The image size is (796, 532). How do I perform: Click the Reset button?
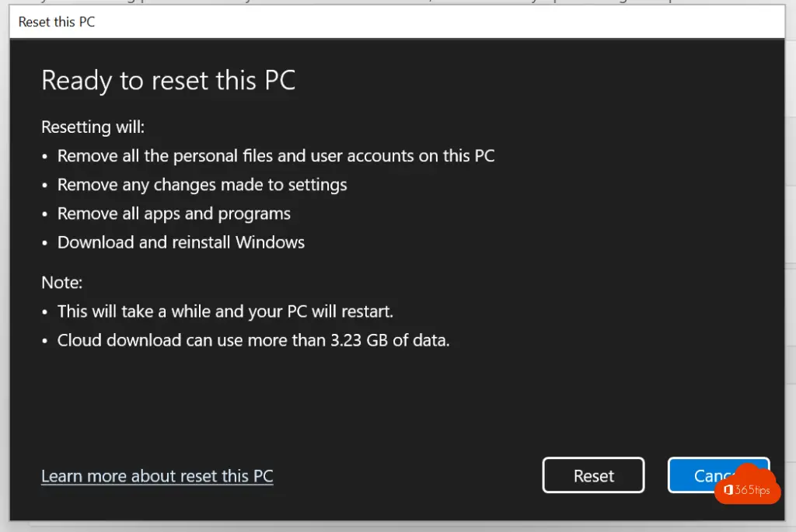593,475
